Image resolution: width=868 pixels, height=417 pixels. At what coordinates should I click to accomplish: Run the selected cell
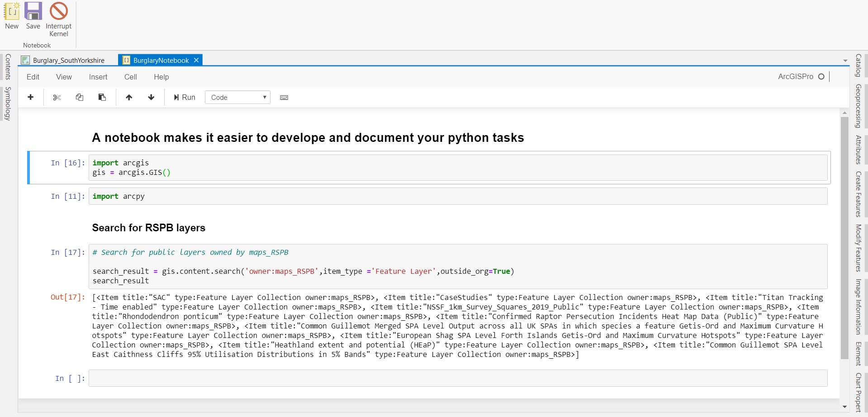click(185, 97)
